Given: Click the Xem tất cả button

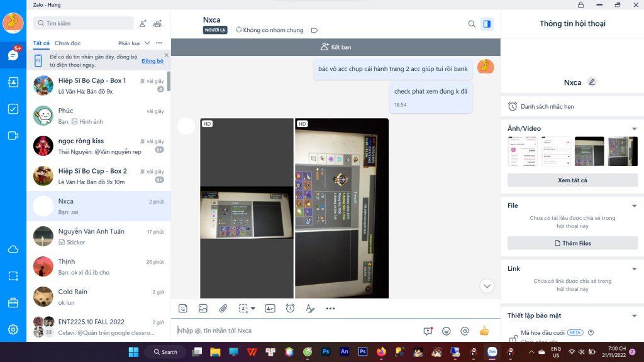Looking at the screenshot, I should point(572,180).
